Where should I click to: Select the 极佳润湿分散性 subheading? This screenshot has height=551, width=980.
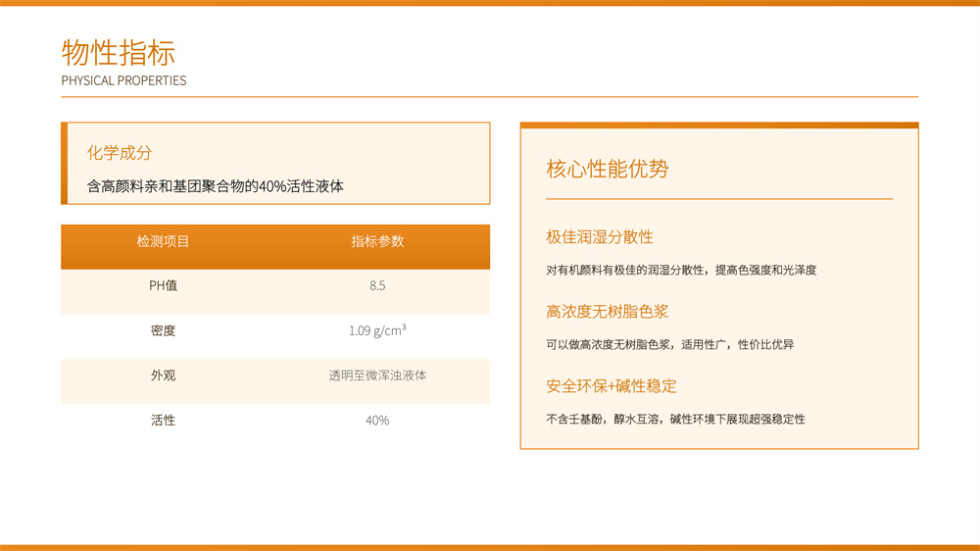(600, 237)
